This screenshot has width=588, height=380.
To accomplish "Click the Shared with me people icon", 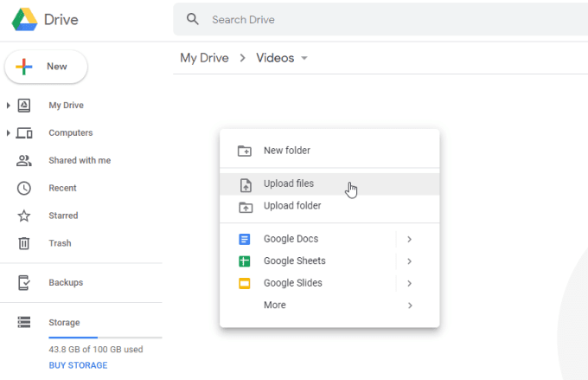I will pos(24,160).
